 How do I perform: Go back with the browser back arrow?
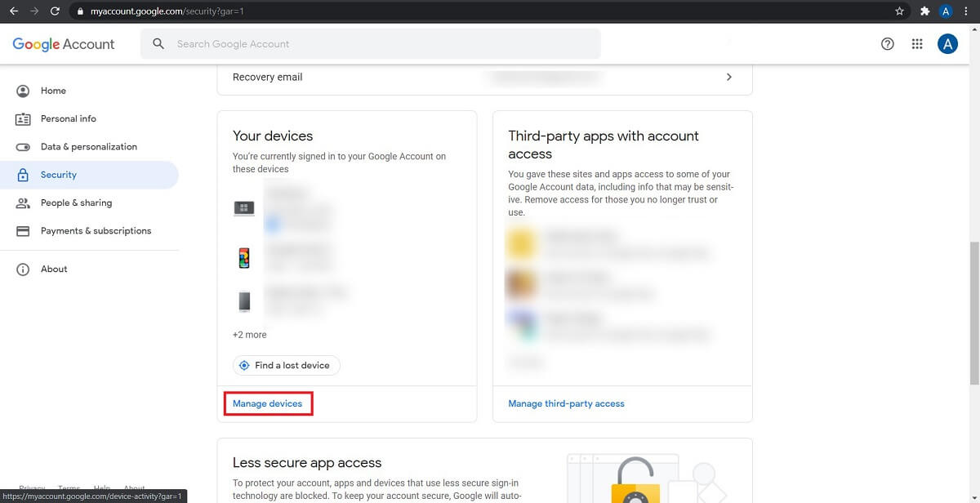coord(14,11)
